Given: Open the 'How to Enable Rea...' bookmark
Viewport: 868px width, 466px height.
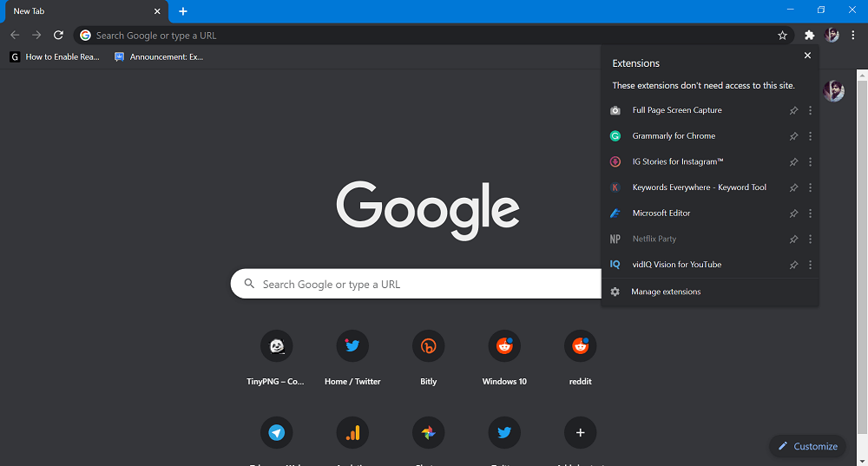Looking at the screenshot, I should (55, 57).
